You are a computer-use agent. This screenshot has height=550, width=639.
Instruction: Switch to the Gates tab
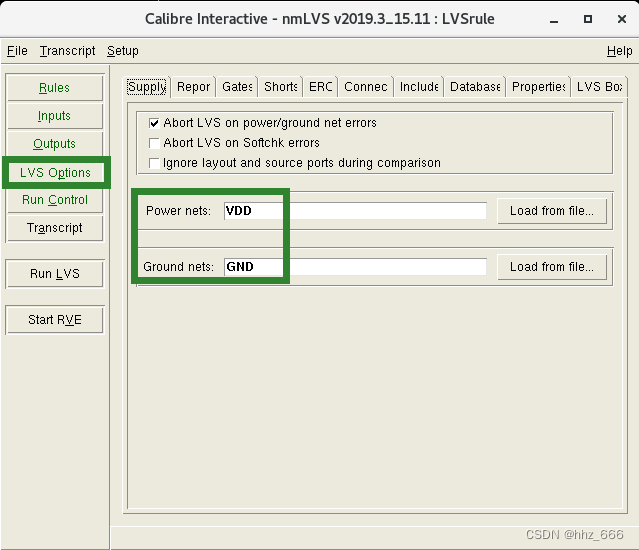[x=237, y=87]
